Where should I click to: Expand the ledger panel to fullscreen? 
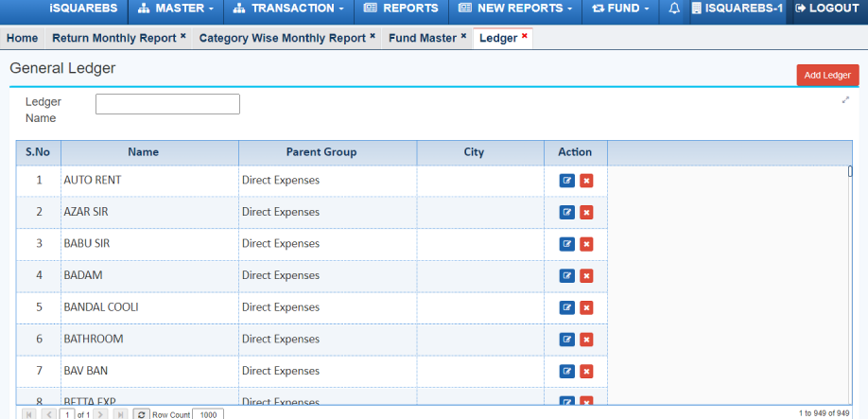coord(845,99)
